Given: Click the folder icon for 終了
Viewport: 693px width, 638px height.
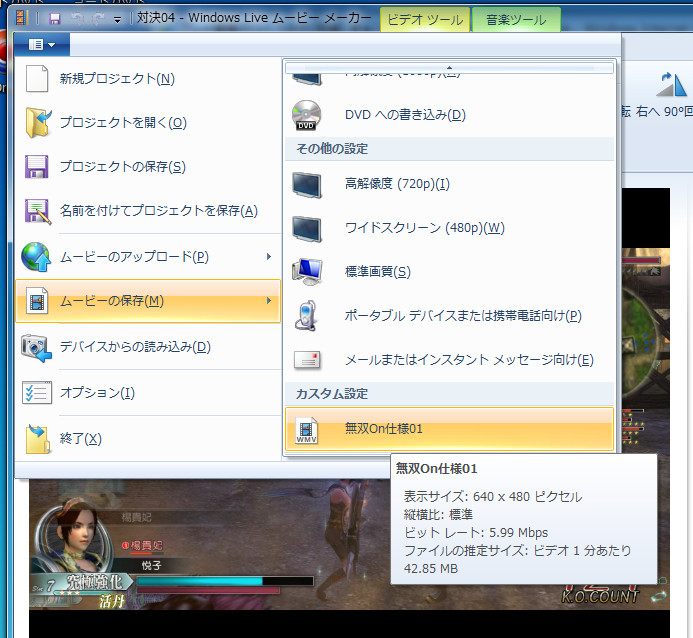Looking at the screenshot, I should pos(38,439).
